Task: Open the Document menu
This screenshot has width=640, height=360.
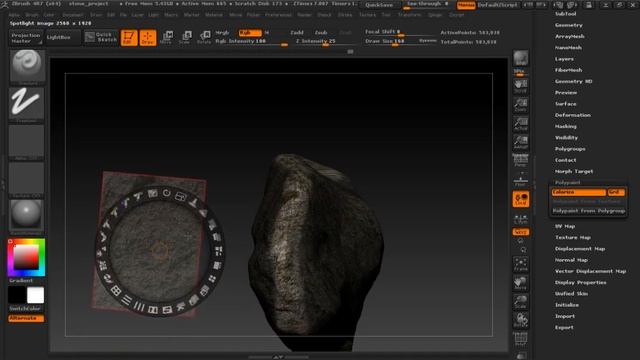Action: point(73,15)
